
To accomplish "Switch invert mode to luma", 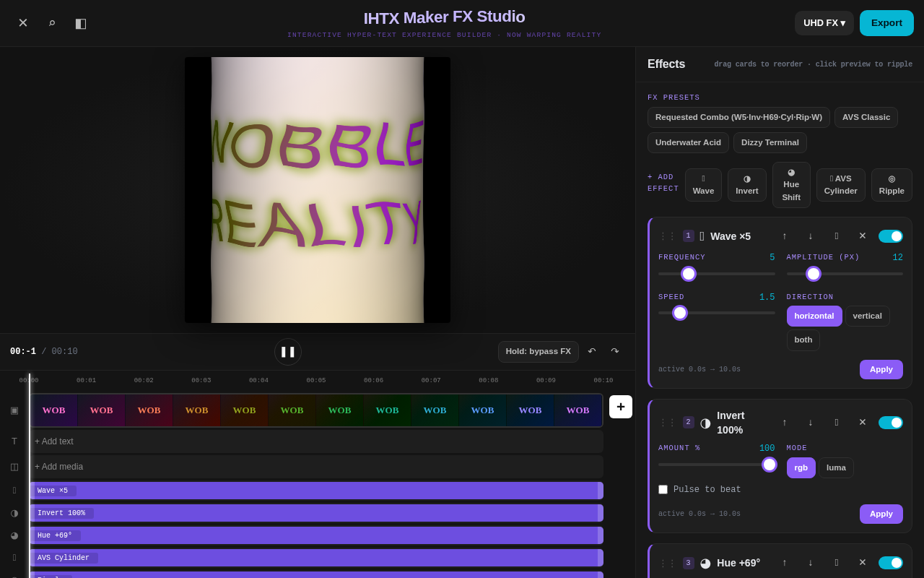I will coord(836,467).
